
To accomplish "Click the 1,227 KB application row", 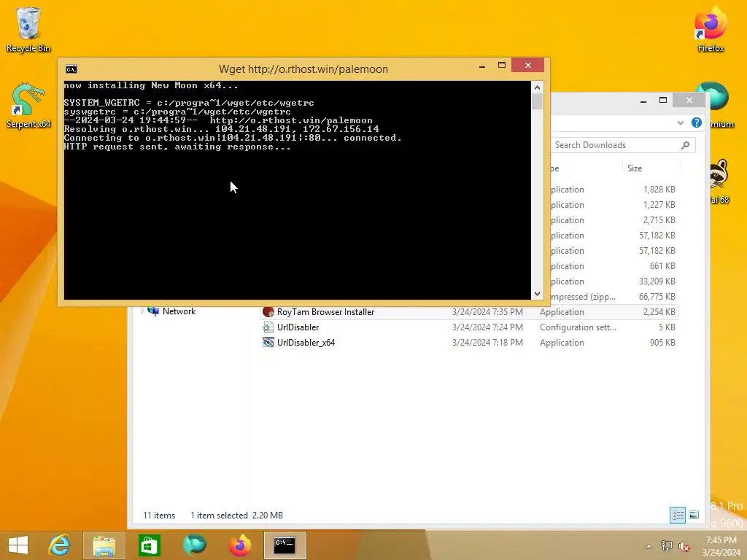I will point(614,205).
